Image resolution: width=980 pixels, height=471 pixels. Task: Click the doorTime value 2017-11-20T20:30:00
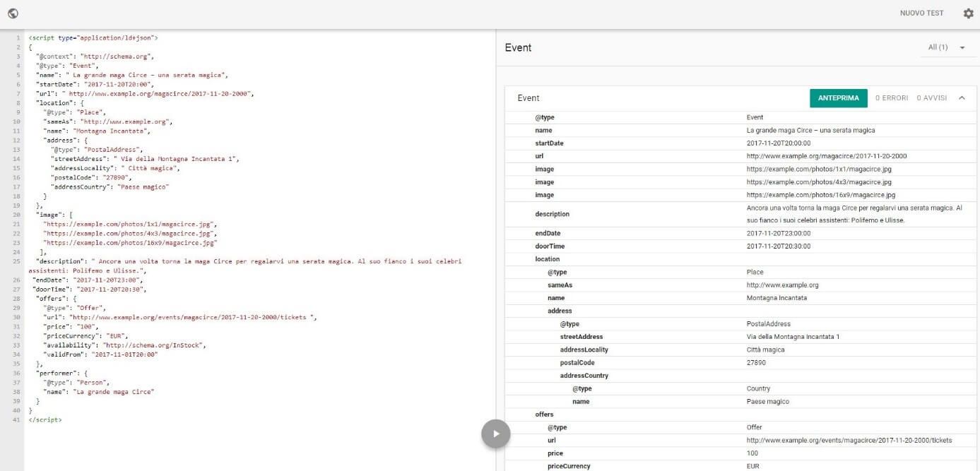click(778, 246)
